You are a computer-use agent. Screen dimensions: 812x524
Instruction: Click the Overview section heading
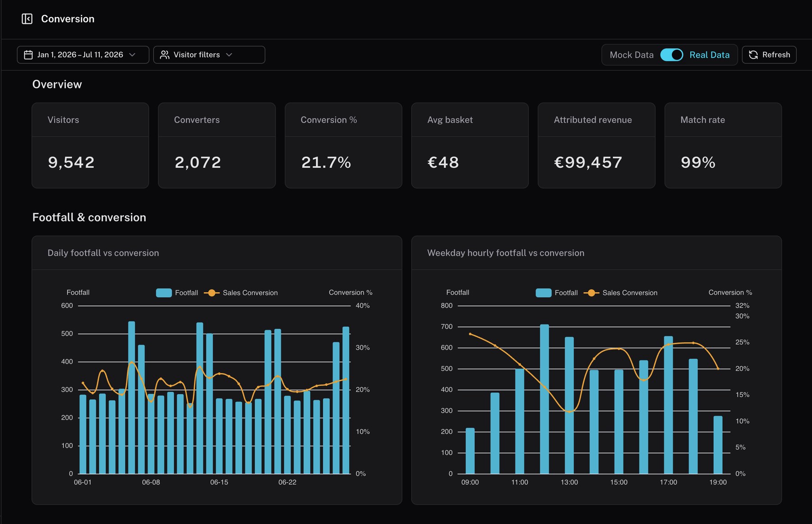pyautogui.click(x=57, y=84)
